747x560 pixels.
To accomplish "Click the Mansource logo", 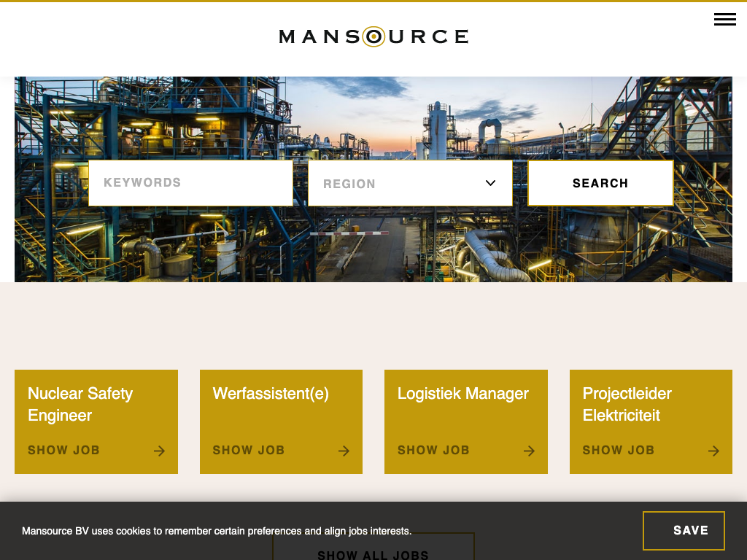I will 373,36.
